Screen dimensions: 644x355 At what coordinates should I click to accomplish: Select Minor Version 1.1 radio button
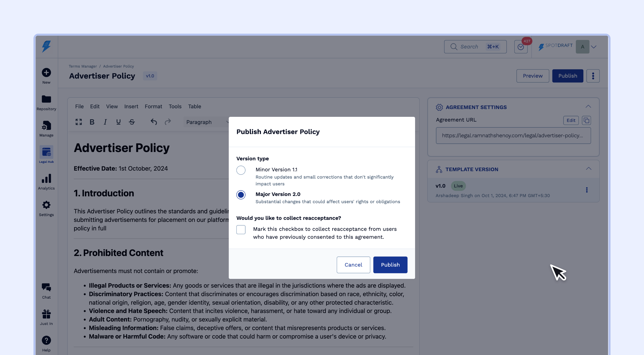[241, 170]
